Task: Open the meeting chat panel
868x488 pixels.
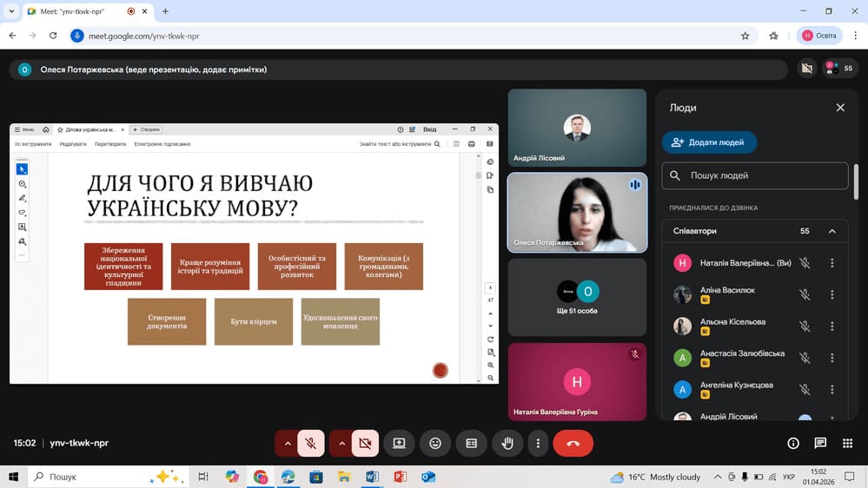Action: point(820,443)
